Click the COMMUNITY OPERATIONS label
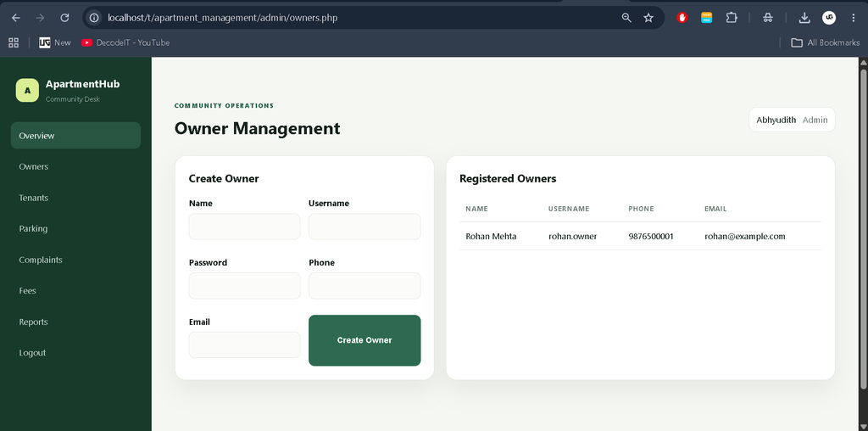Image resolution: width=868 pixels, height=431 pixels. click(224, 105)
